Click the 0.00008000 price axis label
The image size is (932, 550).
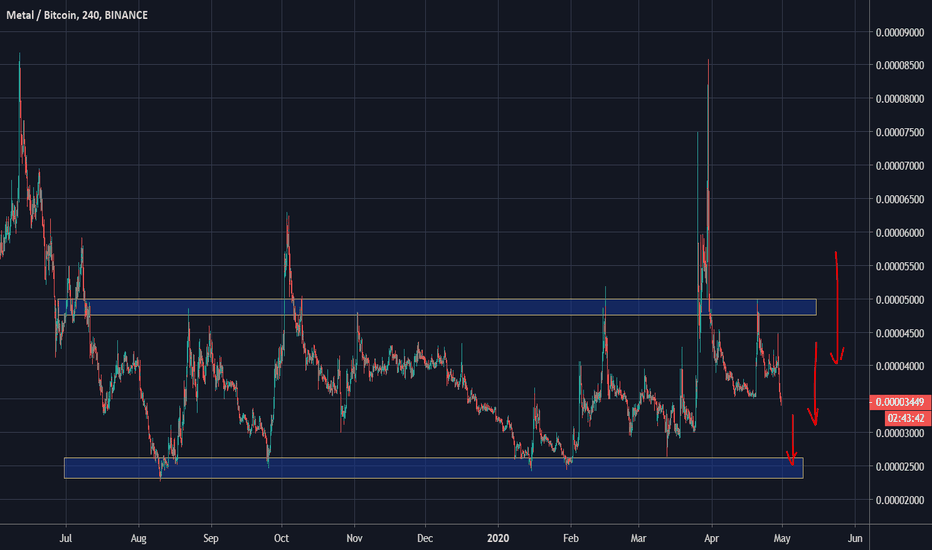pos(899,99)
